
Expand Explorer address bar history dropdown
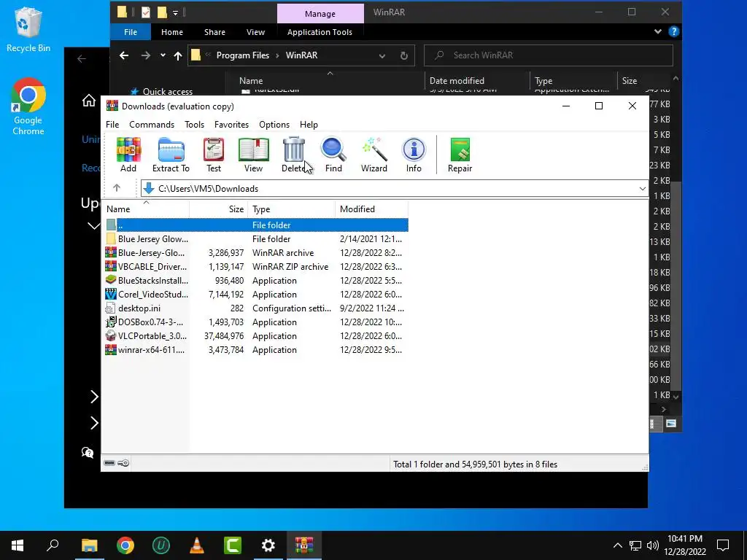[x=382, y=55]
